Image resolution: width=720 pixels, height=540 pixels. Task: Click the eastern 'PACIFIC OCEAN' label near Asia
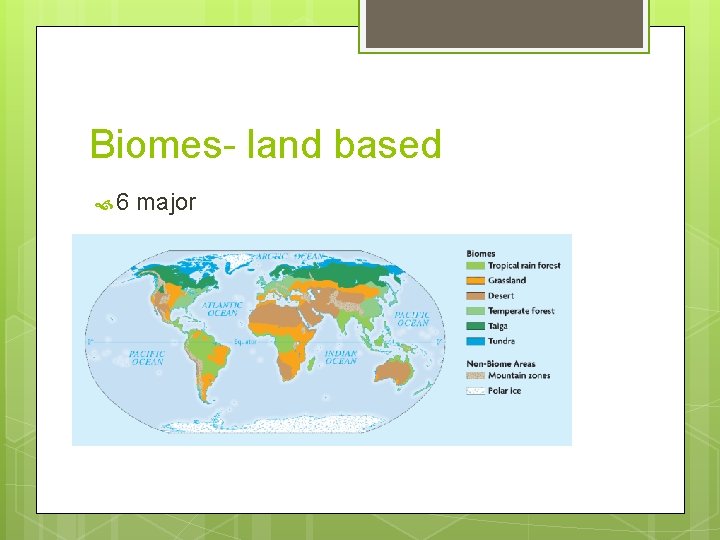click(x=412, y=319)
